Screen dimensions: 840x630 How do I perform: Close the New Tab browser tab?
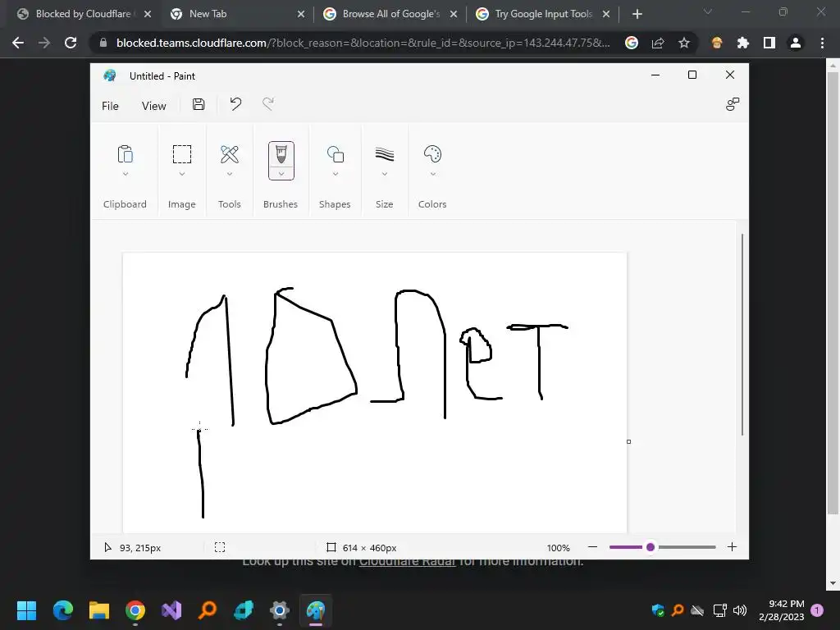click(x=301, y=14)
